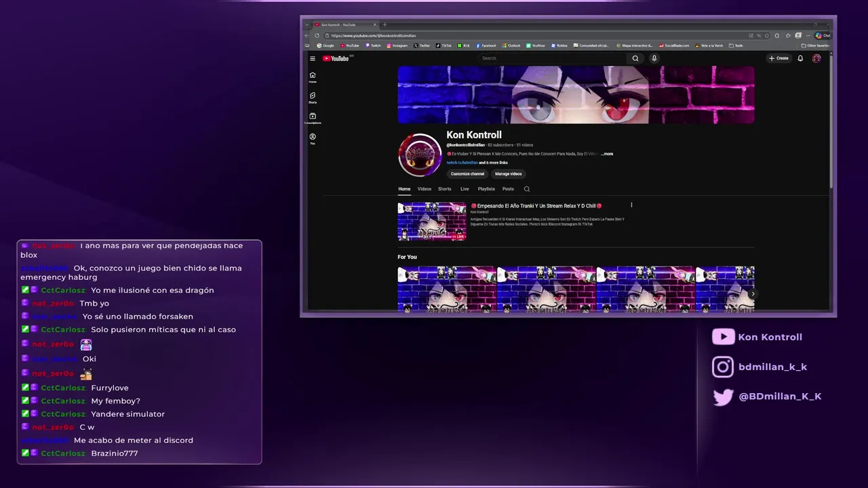Click the Customize channel button
Image resolution: width=868 pixels, height=488 pixels.
467,174
